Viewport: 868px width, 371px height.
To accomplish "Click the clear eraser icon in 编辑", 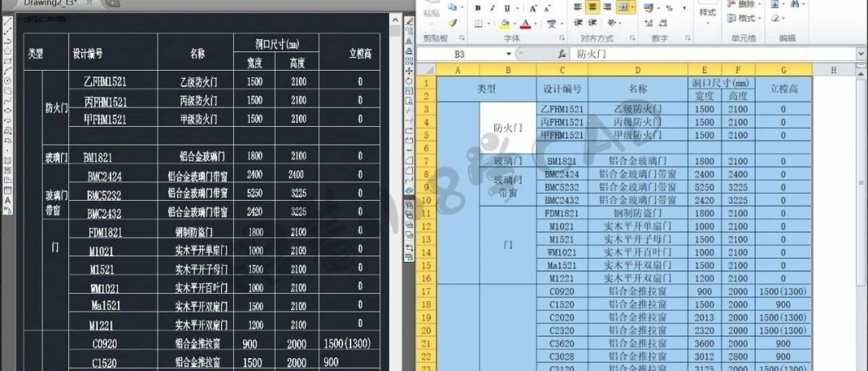I will [x=776, y=18].
